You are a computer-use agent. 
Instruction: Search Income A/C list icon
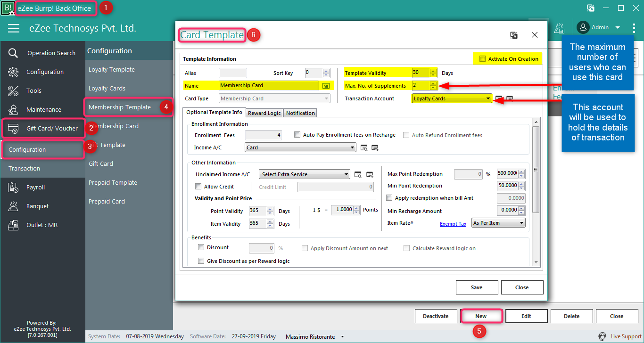click(x=364, y=148)
